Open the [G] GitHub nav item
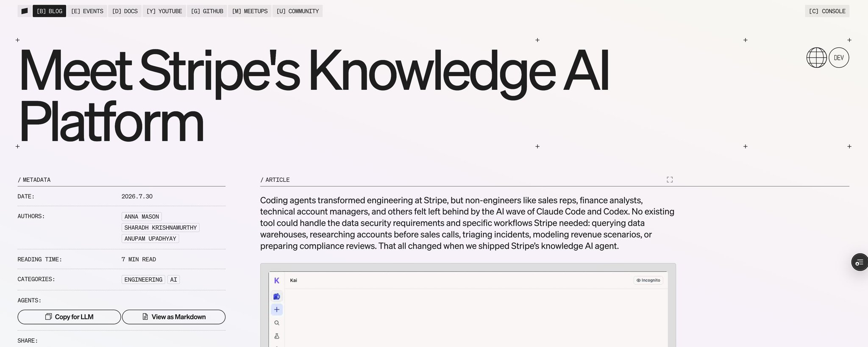This screenshot has width=868, height=347. click(x=207, y=11)
